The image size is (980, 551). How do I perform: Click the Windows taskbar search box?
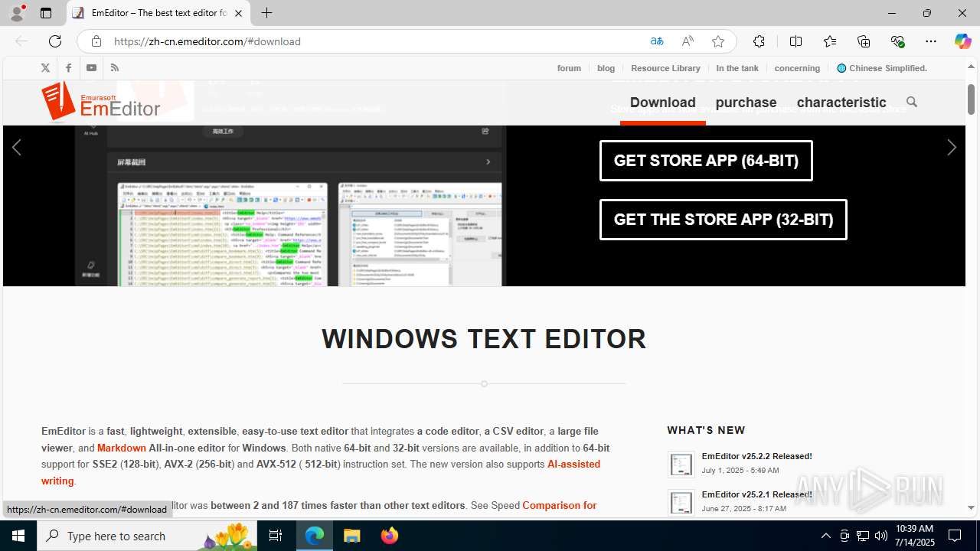click(x=149, y=536)
